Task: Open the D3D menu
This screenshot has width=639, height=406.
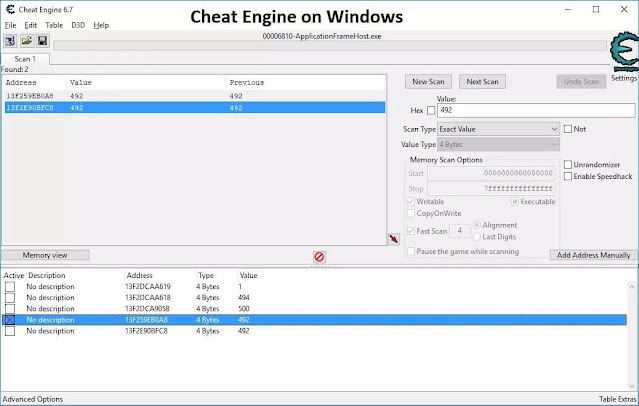Action: click(78, 25)
